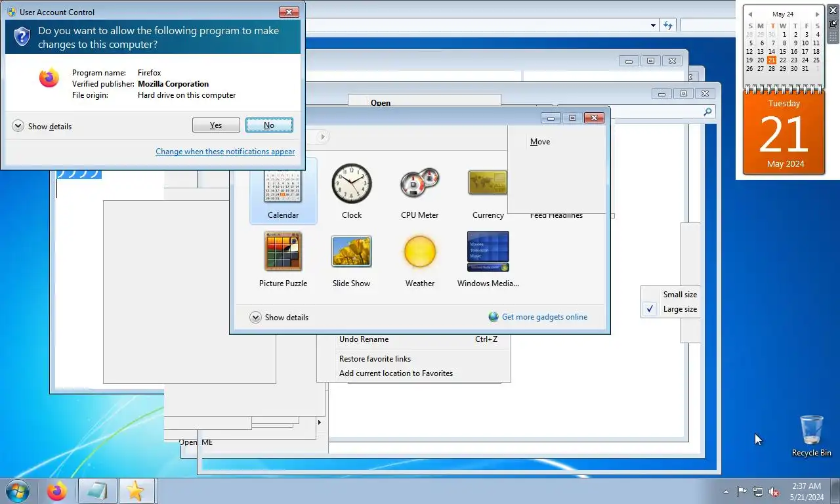Viewport: 840px width, 504px height.
Task: Select the Clock gadget
Action: 352,191
